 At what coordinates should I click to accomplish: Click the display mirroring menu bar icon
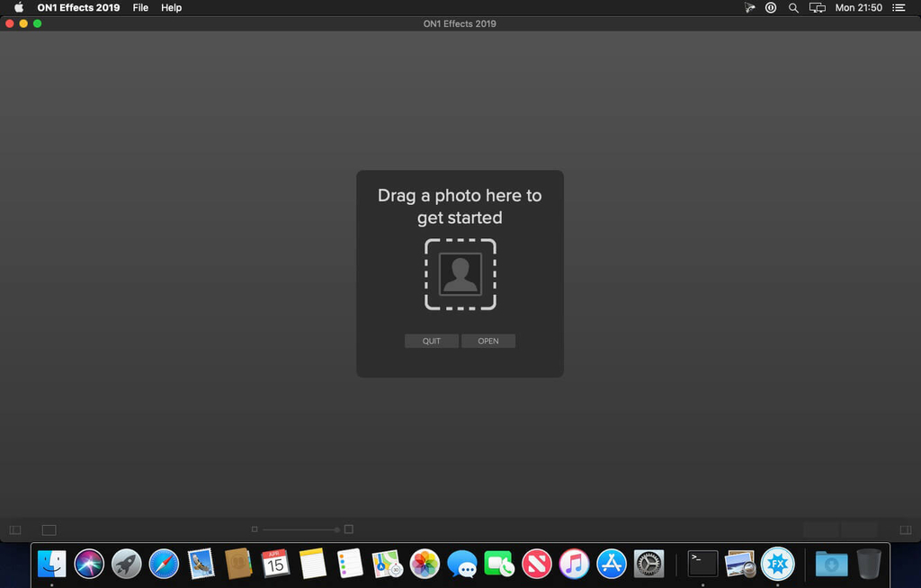(817, 7)
